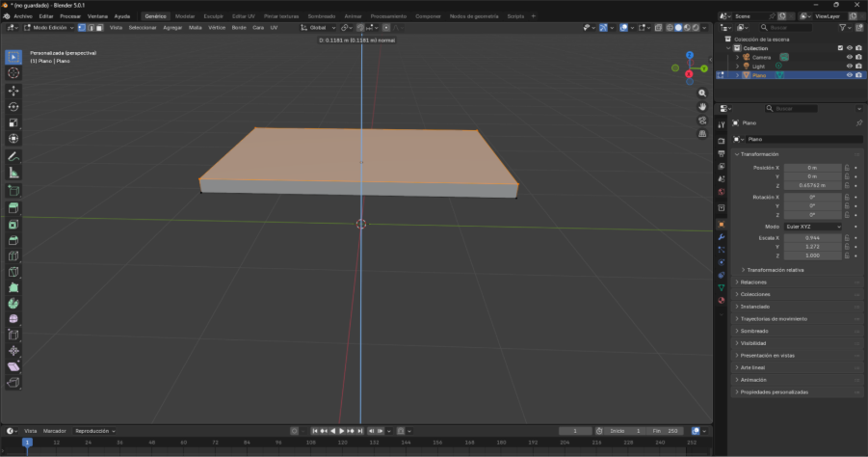The height and width of the screenshot is (457, 868).
Task: Uncheck the Collection exclude checkbox
Action: tap(840, 47)
